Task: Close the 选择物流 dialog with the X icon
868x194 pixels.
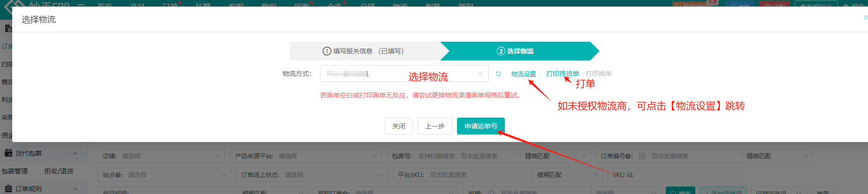Action: tap(865, 17)
